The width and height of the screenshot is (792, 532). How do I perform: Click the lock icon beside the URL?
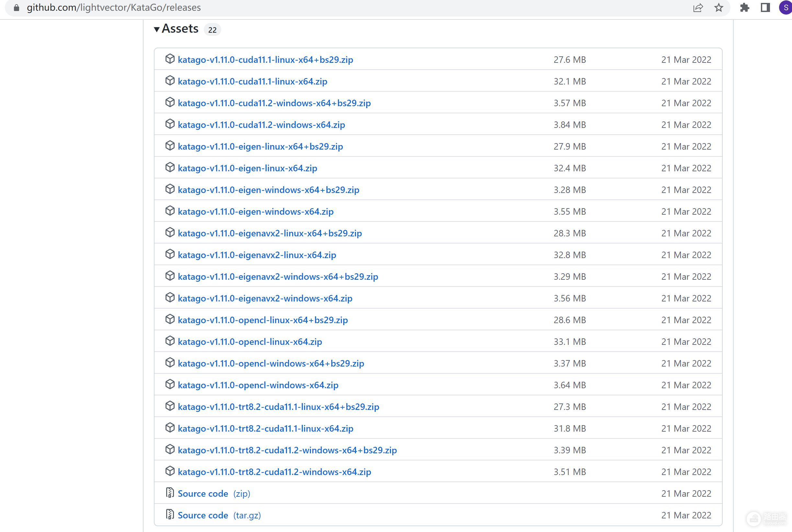(x=16, y=7)
